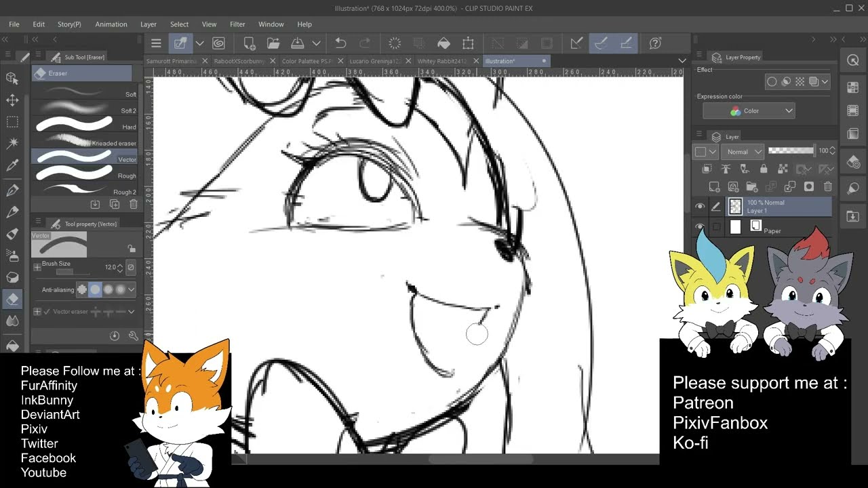Image resolution: width=868 pixels, height=488 pixels.
Task: Toggle Clip to Layer Below
Action: click(x=707, y=169)
